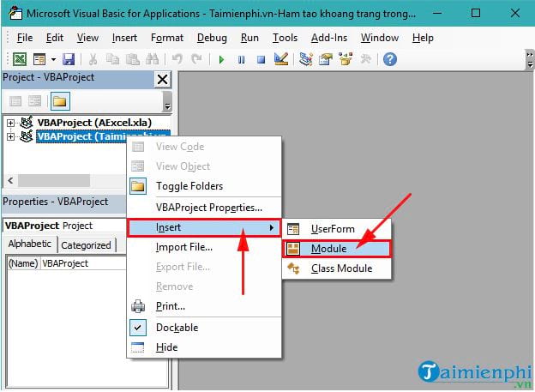Click the Cut scissors toolbar icon

(x=93, y=59)
